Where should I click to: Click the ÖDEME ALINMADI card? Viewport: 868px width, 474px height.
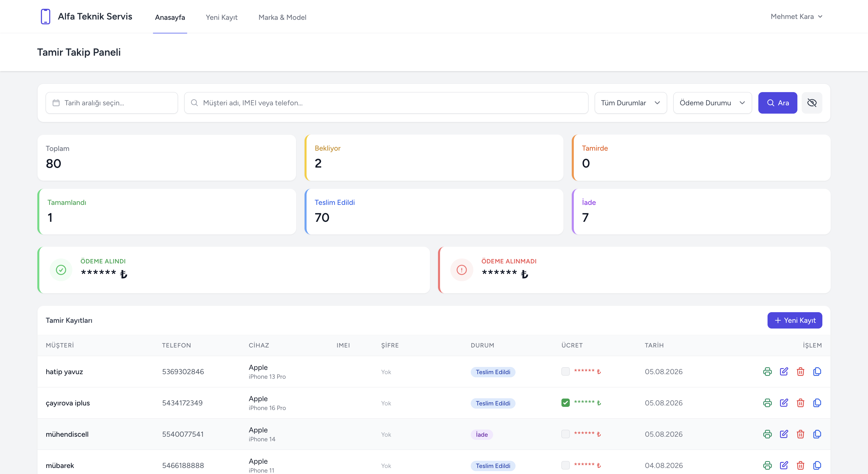[x=634, y=270]
